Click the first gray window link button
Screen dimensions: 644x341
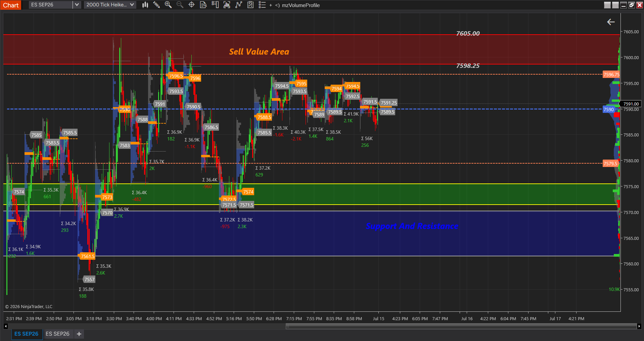607,5
